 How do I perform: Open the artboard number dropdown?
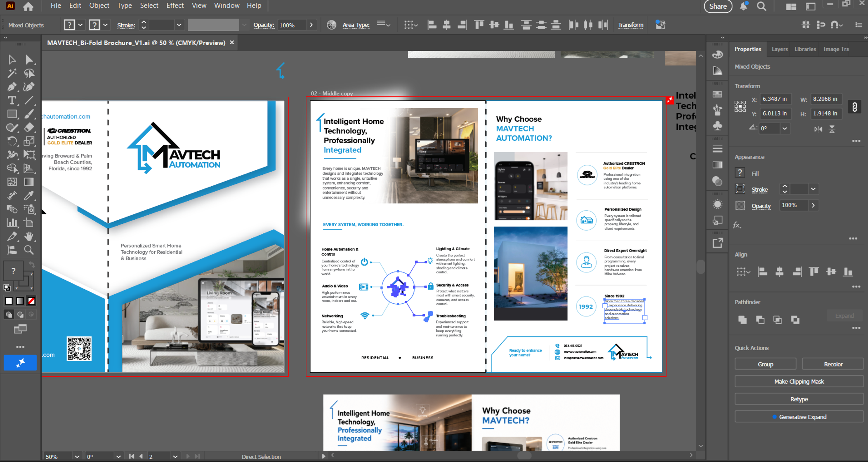[x=175, y=457]
